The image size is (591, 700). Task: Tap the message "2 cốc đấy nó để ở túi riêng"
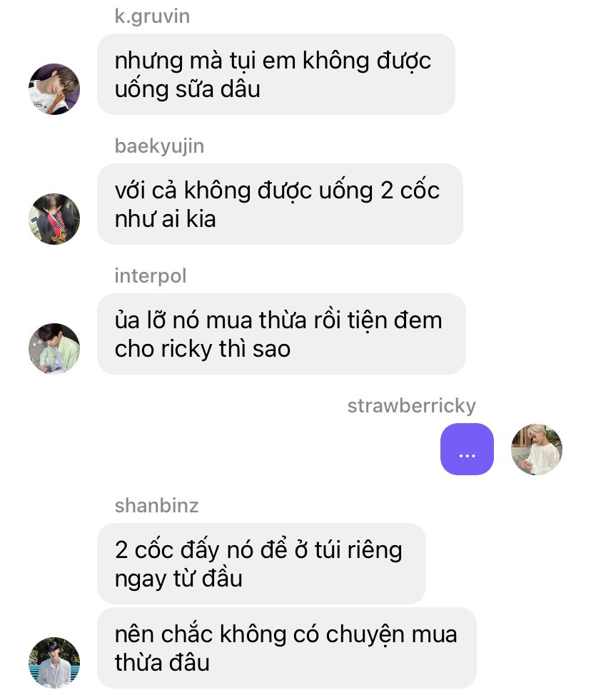[261, 564]
